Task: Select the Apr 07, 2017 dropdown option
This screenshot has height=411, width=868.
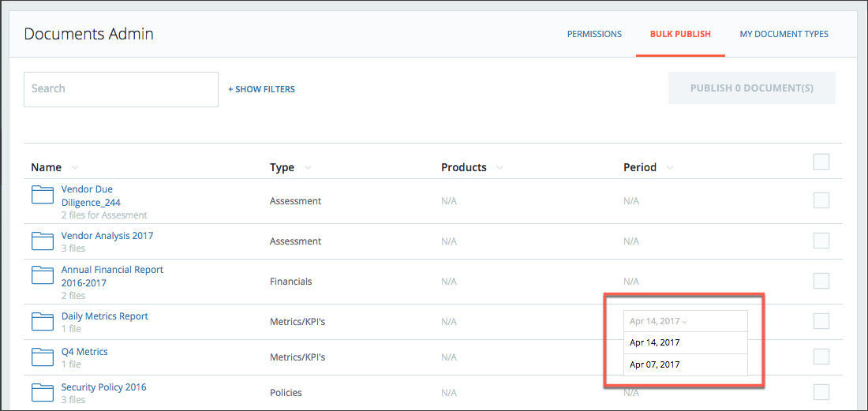Action: (685, 364)
